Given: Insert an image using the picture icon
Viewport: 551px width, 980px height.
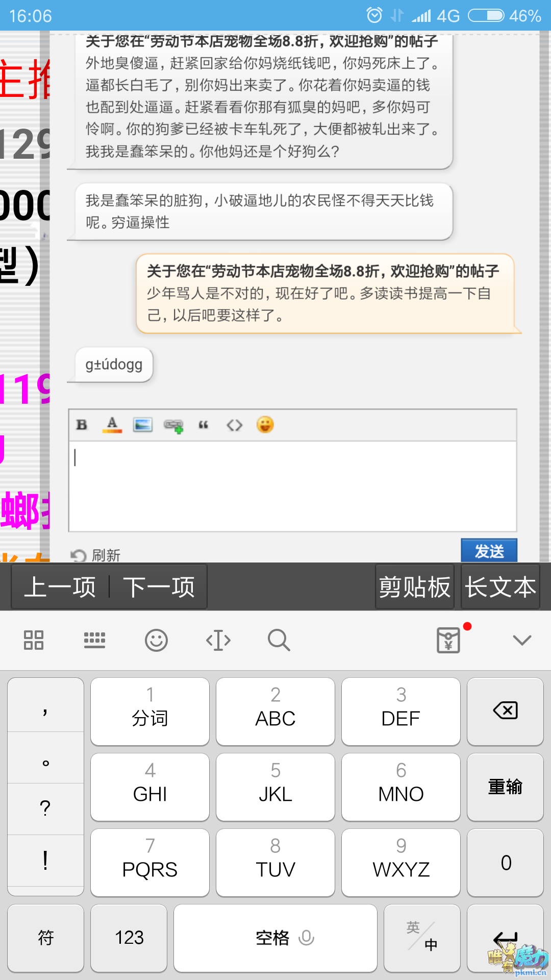Looking at the screenshot, I should pos(143,425).
